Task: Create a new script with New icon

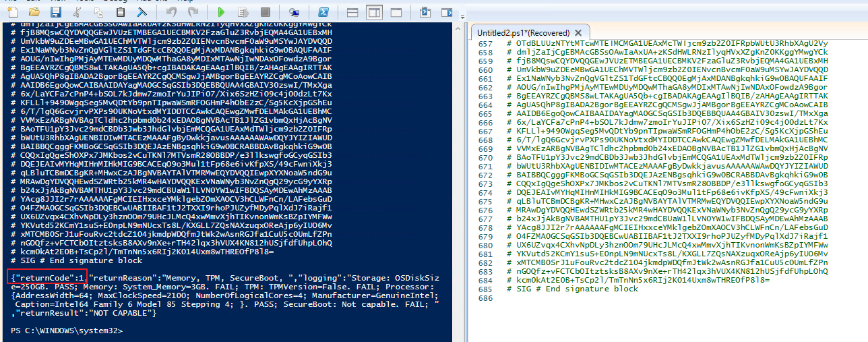Action: click(x=12, y=12)
